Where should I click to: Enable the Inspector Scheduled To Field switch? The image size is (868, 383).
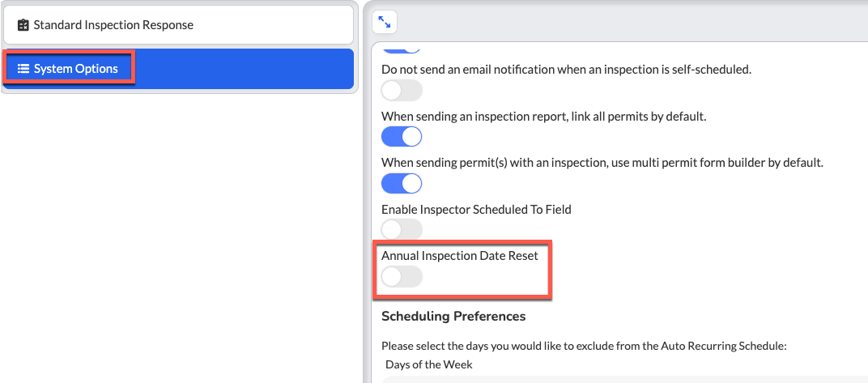point(402,230)
